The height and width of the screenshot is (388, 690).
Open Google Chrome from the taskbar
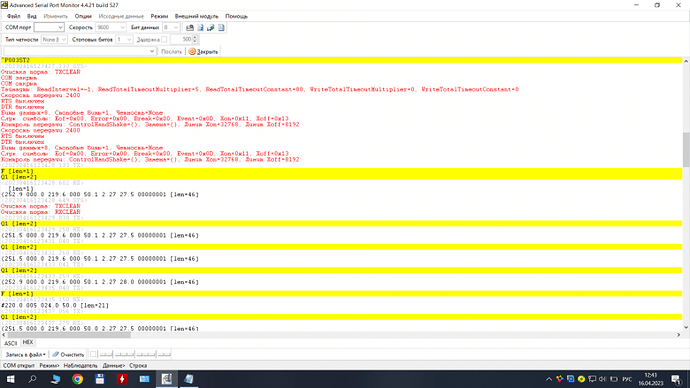pos(77,379)
